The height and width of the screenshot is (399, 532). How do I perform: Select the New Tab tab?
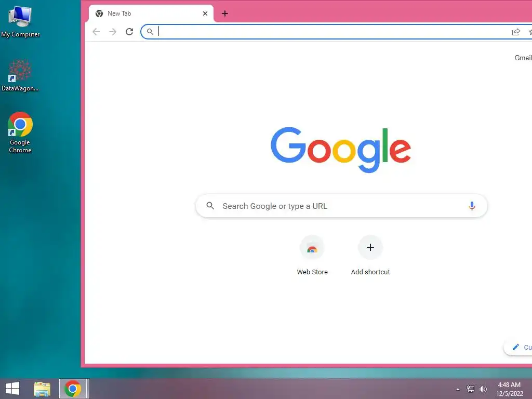(x=151, y=14)
